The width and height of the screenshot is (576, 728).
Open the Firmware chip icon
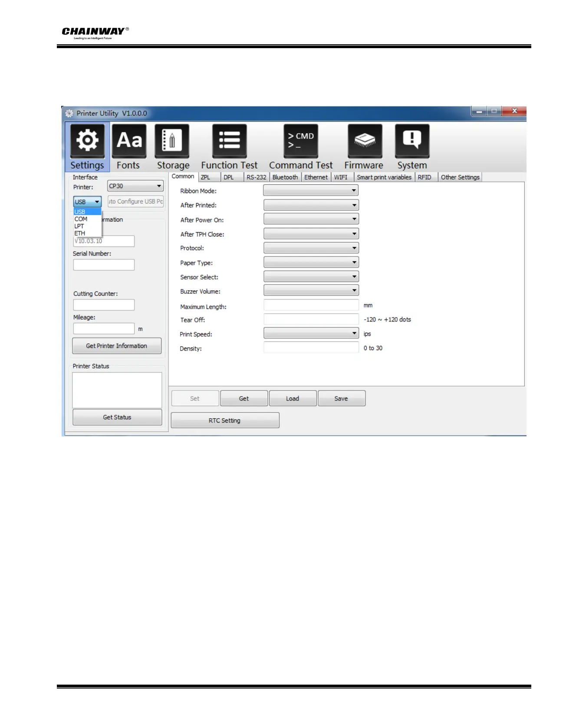(x=365, y=141)
